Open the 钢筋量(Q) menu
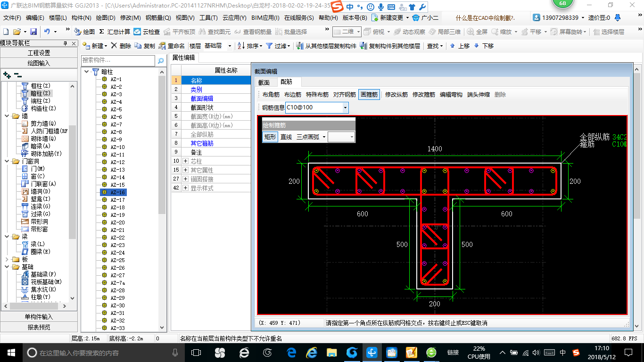 point(158,18)
